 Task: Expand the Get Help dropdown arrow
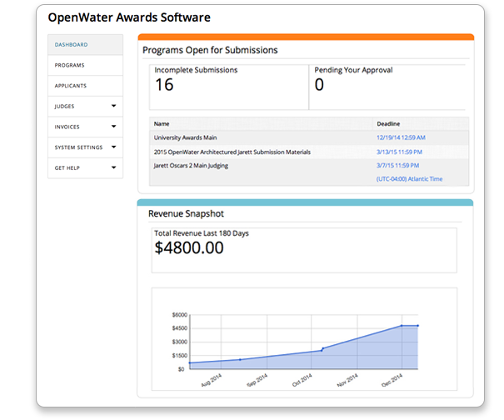(113, 167)
